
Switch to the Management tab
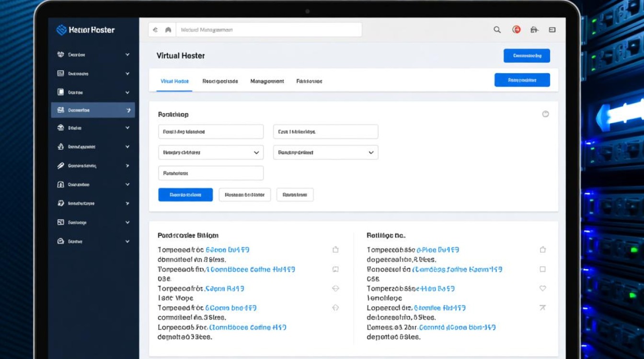coord(267,81)
